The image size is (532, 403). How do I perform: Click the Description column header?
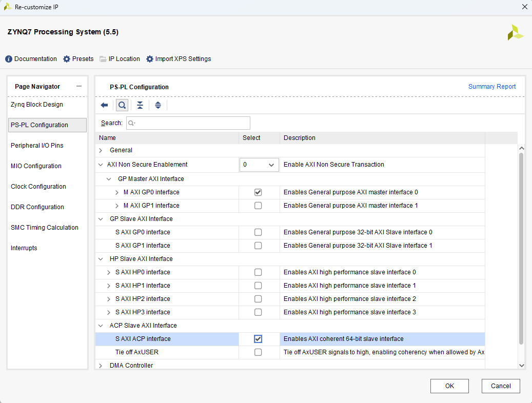coord(382,138)
